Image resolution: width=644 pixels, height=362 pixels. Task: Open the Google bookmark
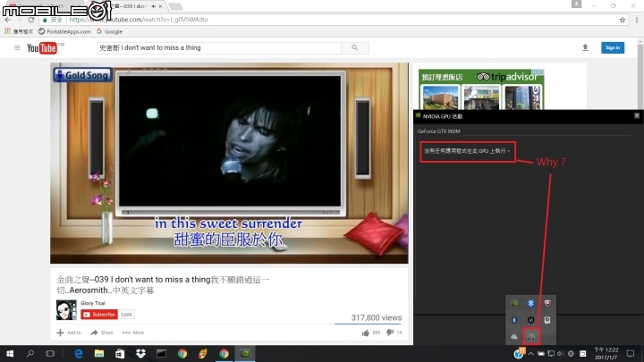(x=109, y=31)
